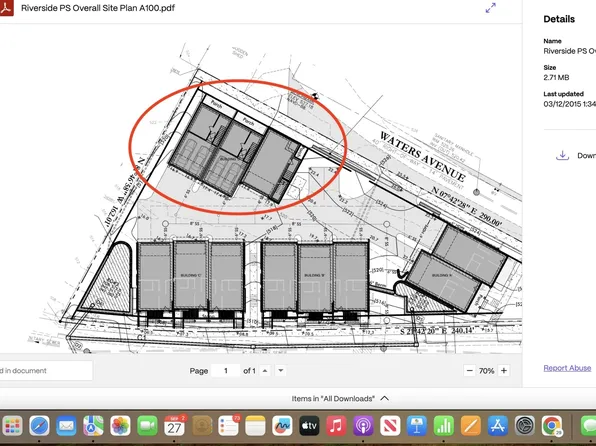Open the Report Abuse link
Screen dimensions: 596x446
click(567, 368)
